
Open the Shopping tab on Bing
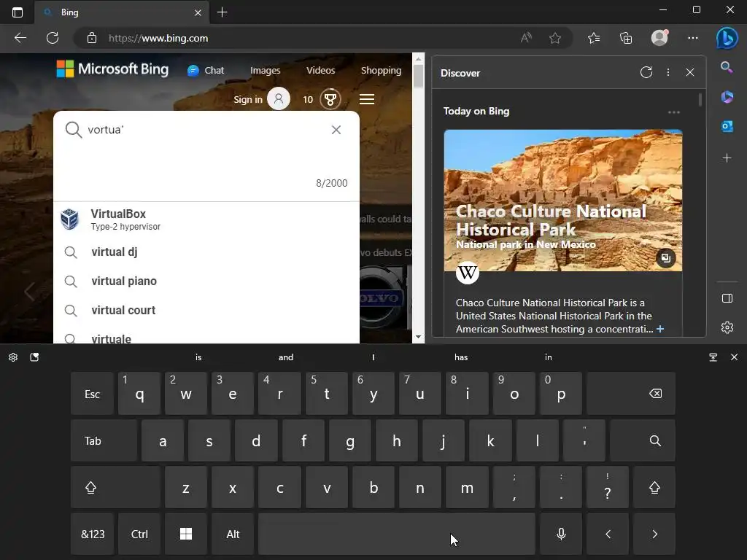pos(381,71)
